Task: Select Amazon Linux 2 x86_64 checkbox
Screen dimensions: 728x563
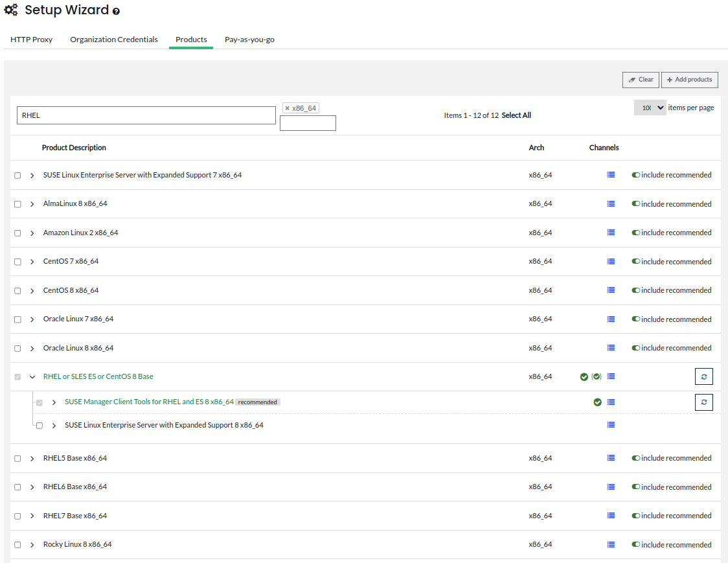Action: coord(17,233)
